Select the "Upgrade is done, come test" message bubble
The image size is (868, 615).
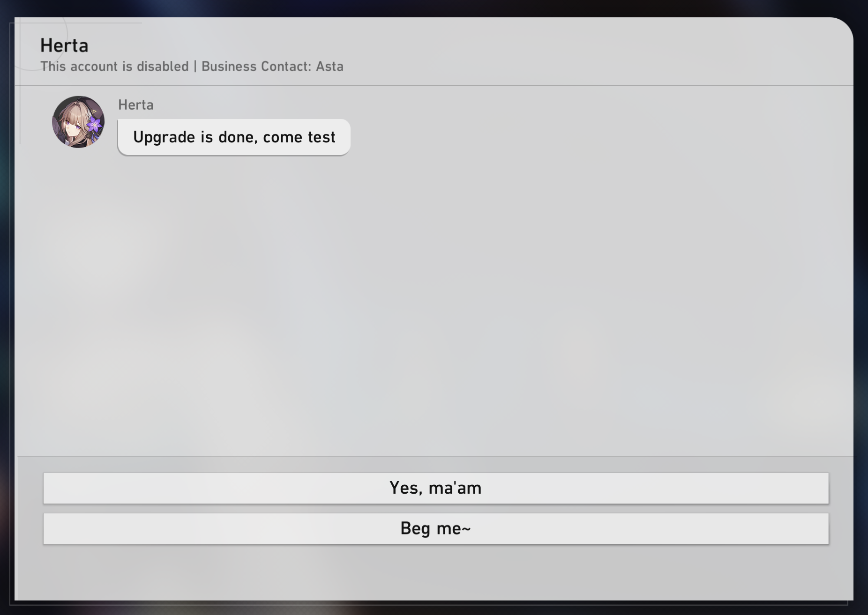(x=234, y=137)
